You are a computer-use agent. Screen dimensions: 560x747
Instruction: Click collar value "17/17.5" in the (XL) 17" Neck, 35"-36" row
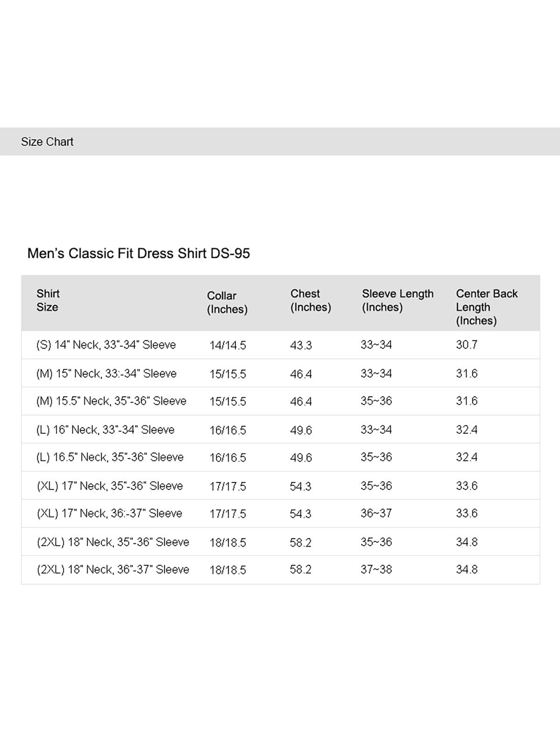[228, 486]
